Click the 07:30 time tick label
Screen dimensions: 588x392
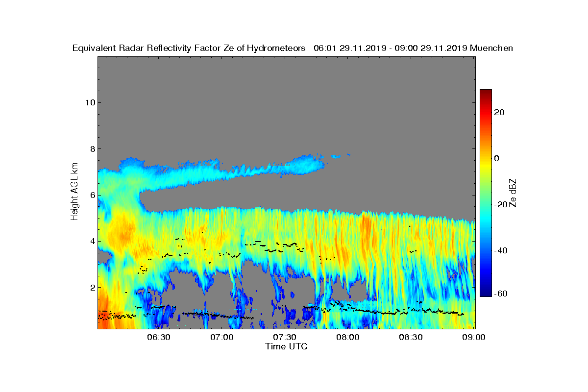285,338
